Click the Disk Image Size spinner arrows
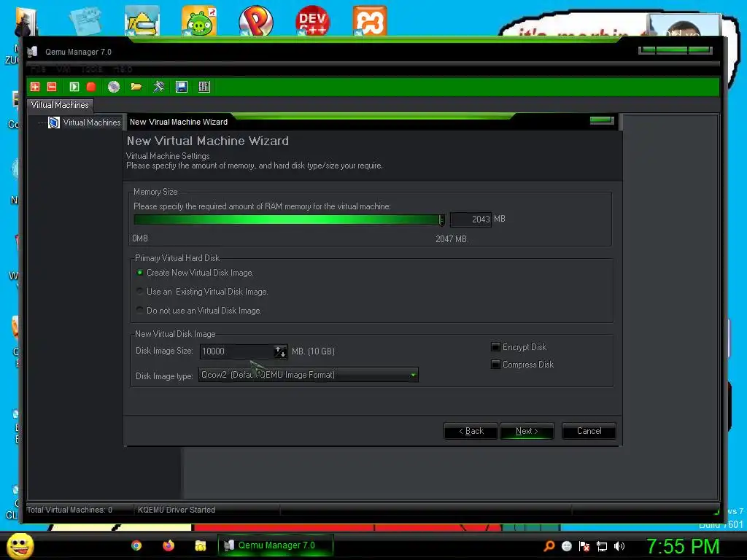Screen dimensions: 747x560 [x=281, y=351]
